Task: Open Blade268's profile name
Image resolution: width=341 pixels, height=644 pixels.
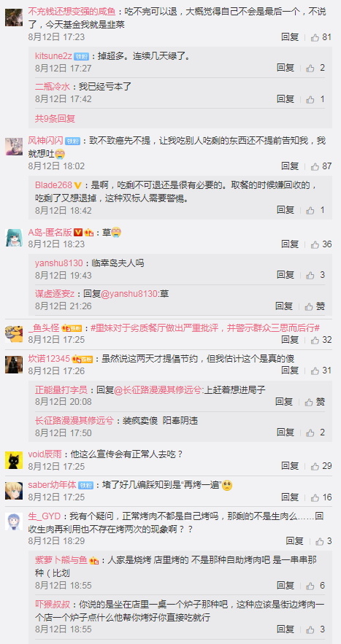Action: [53, 185]
